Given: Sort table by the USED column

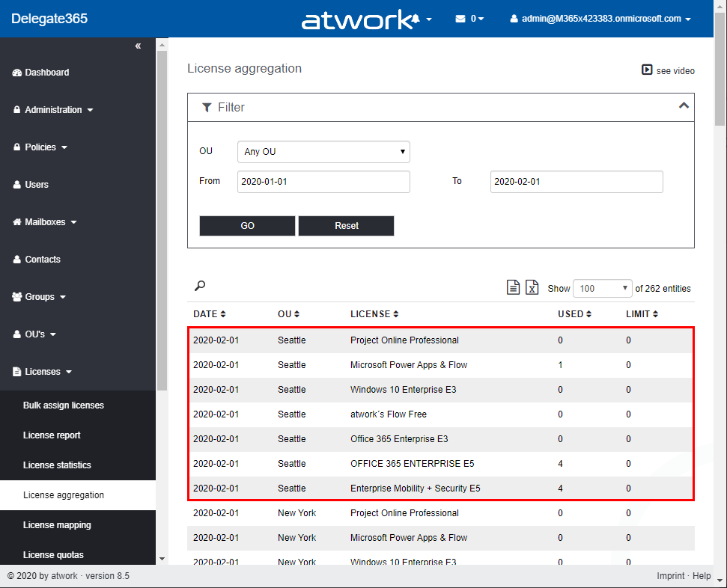Looking at the screenshot, I should 574,314.
